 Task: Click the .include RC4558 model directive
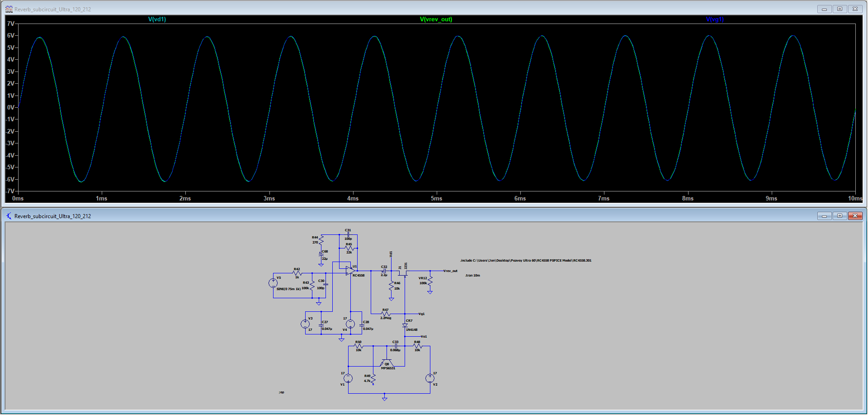click(526, 260)
